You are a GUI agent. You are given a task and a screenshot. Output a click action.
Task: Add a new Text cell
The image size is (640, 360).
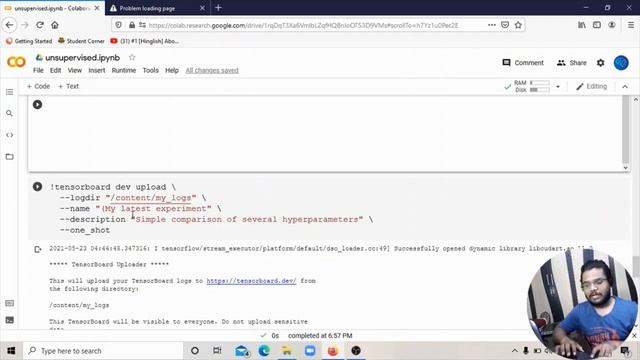click(69, 86)
